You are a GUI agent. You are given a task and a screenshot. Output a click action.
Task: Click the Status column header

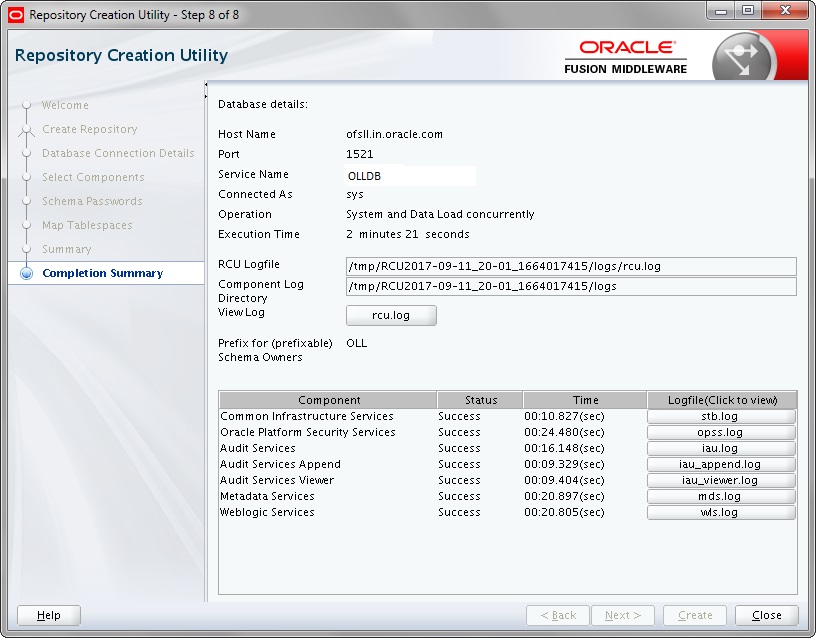point(480,400)
